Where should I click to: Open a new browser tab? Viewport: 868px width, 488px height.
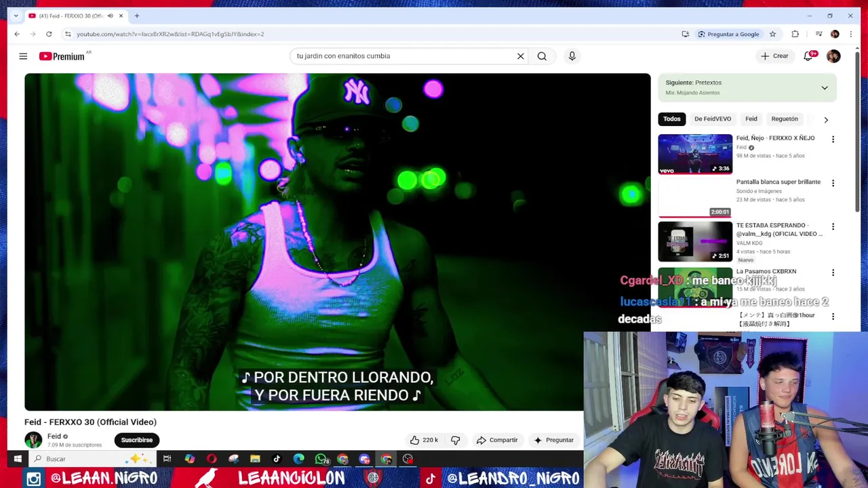click(137, 16)
